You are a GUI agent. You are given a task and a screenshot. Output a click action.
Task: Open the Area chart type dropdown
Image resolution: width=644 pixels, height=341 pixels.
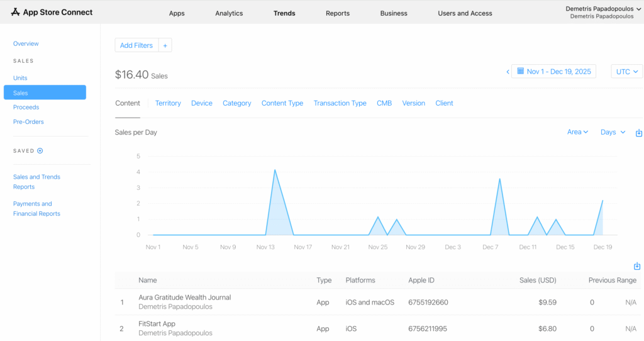click(577, 132)
